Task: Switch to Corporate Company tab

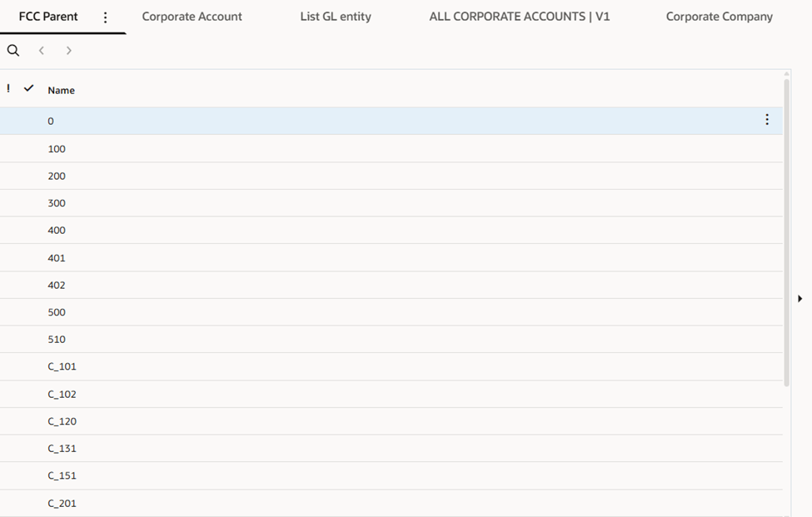Action: pyautogui.click(x=719, y=17)
